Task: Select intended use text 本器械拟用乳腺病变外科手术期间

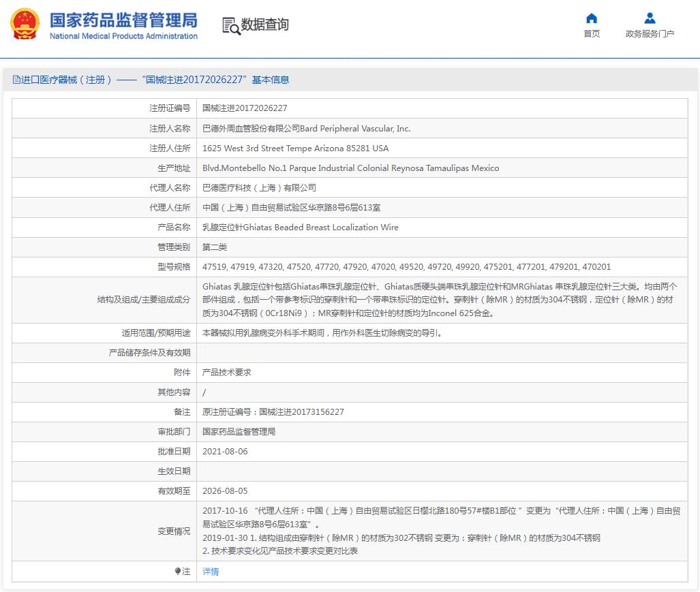Action: tap(322, 333)
